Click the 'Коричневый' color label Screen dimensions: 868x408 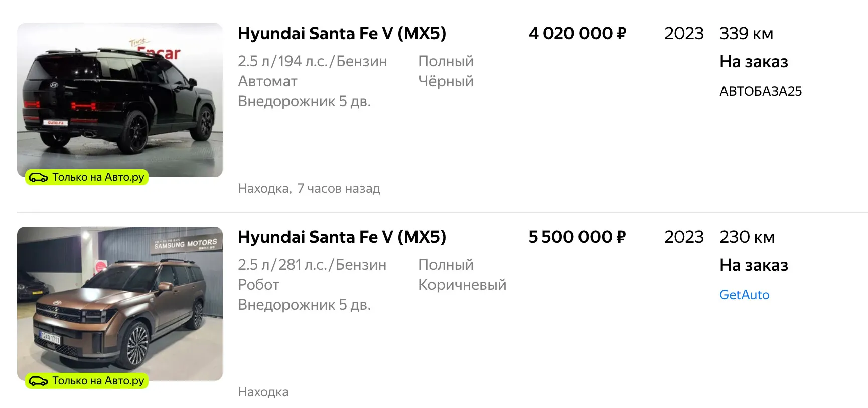coord(462,285)
